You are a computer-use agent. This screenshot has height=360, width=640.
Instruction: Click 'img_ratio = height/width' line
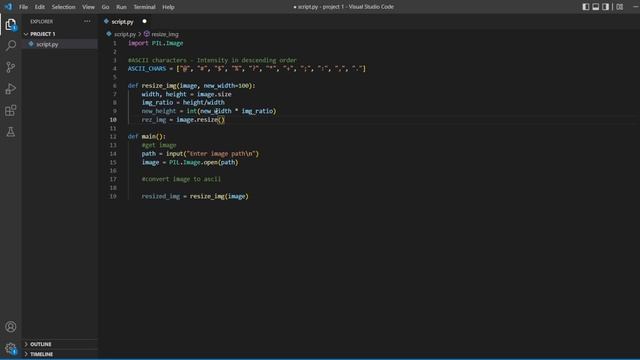click(x=183, y=102)
